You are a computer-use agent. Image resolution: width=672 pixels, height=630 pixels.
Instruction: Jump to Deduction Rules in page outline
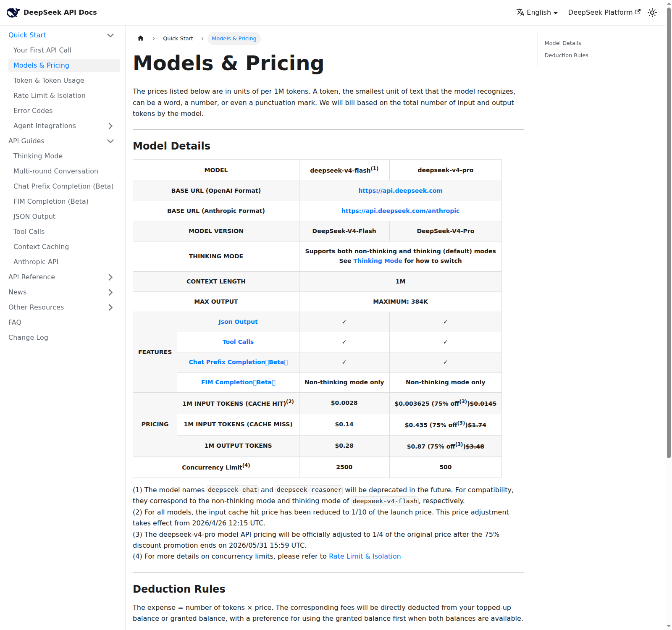click(566, 55)
